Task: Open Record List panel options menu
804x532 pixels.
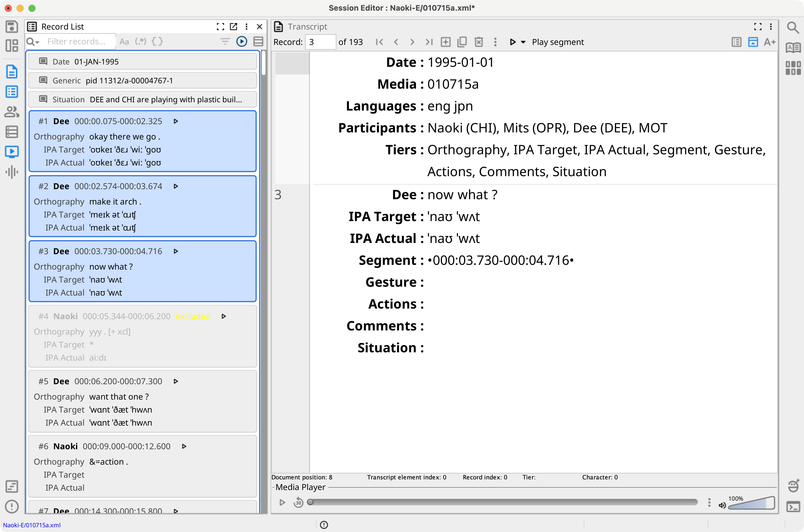Action: [x=247, y=27]
